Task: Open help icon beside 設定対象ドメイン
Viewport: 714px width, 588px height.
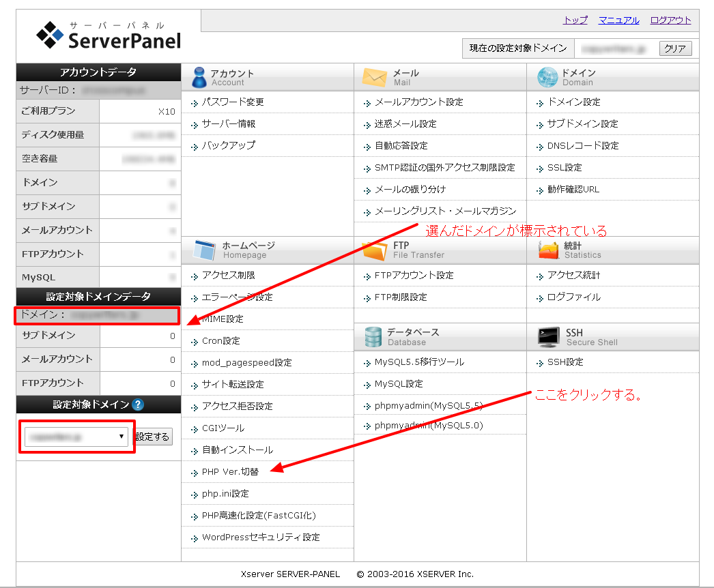Action: [139, 405]
